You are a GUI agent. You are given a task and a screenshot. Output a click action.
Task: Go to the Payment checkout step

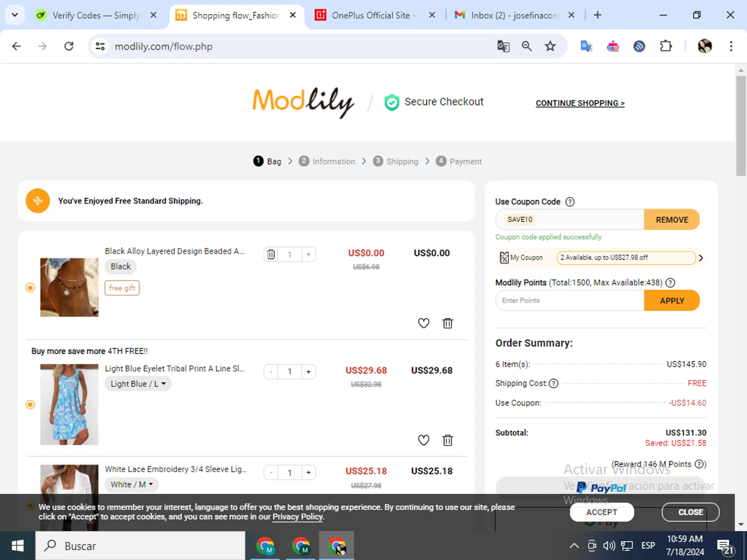[x=459, y=161]
